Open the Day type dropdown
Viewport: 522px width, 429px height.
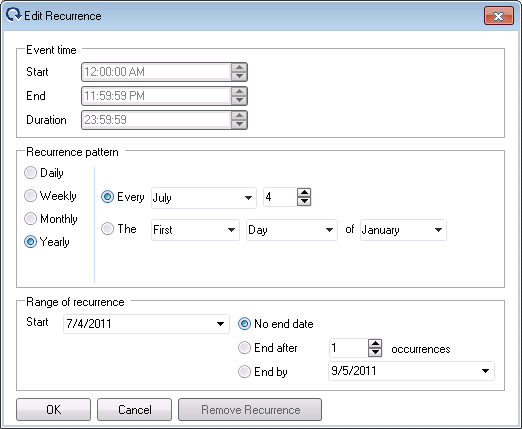click(x=292, y=230)
